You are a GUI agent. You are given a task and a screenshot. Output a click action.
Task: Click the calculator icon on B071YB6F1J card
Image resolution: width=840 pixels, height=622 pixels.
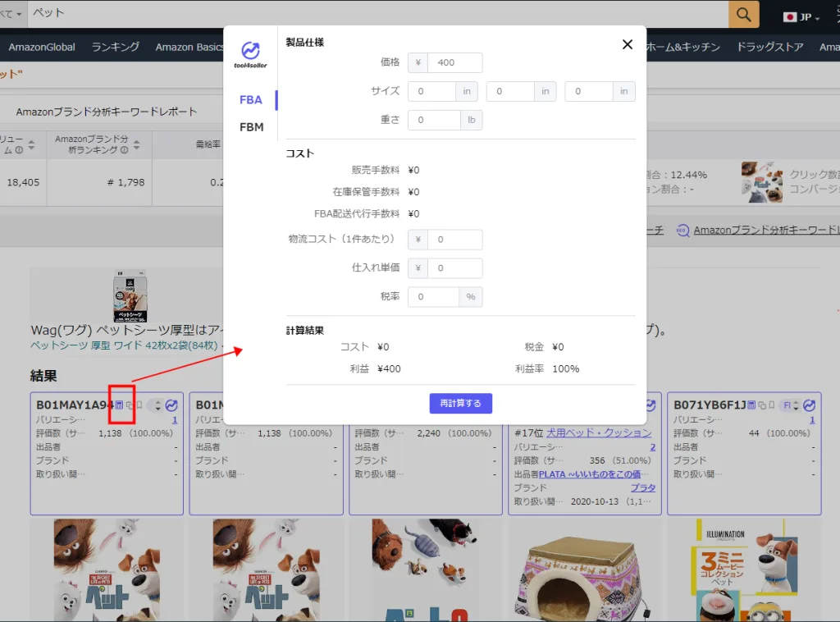click(751, 405)
